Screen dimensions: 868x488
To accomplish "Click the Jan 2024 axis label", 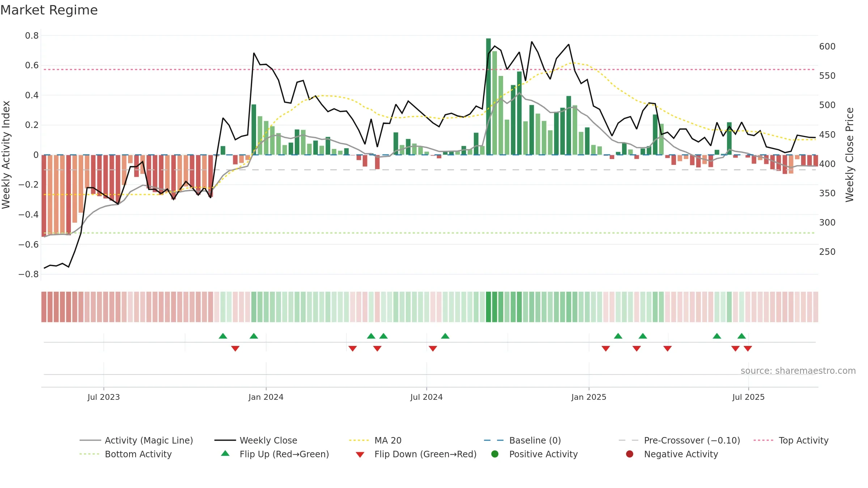I will 266,397.
